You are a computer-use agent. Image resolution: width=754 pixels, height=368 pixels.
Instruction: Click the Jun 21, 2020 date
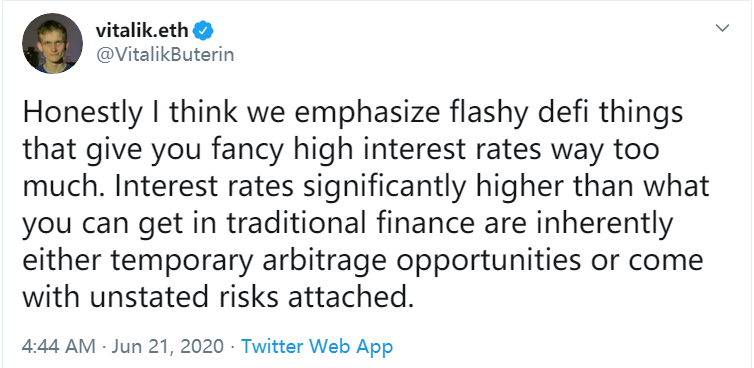(x=168, y=347)
